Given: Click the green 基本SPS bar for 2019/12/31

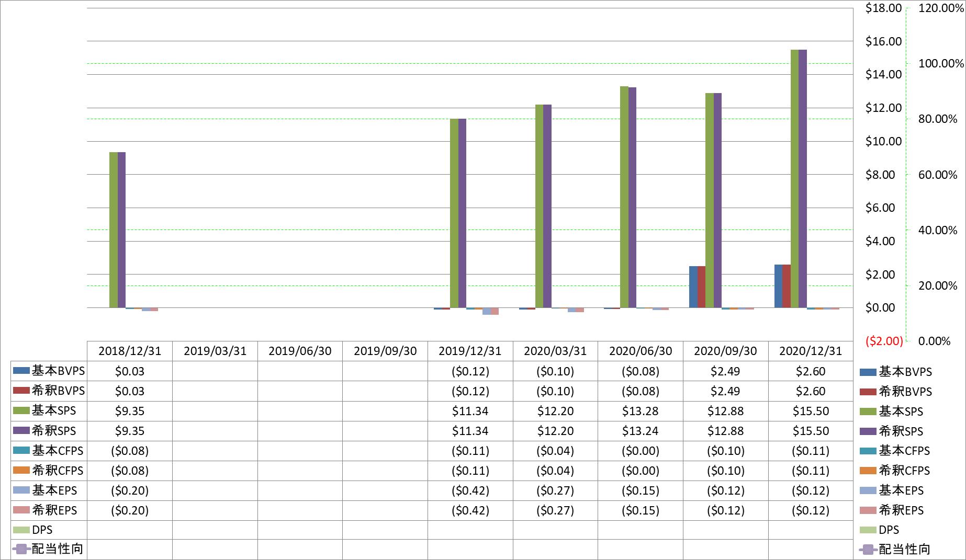Looking at the screenshot, I should [454, 213].
